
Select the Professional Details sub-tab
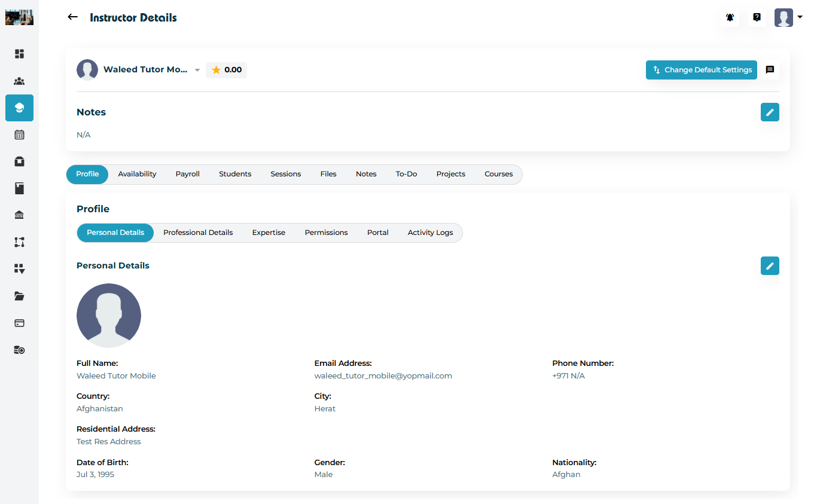coord(198,233)
